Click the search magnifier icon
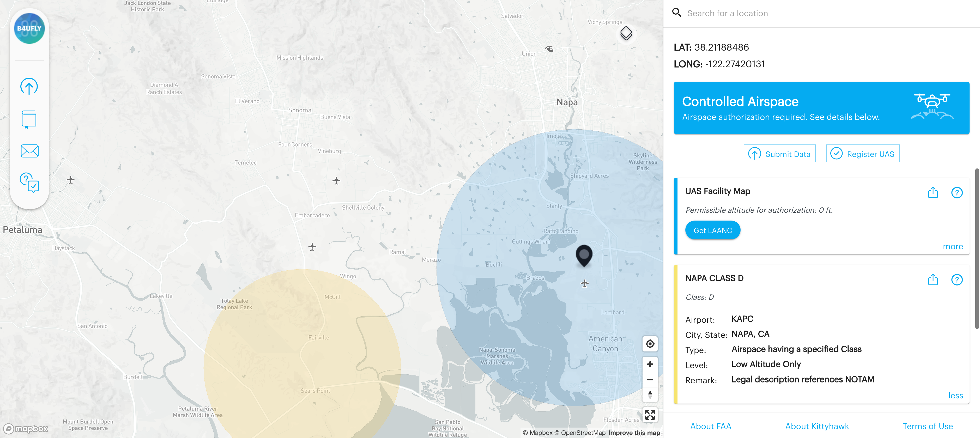980x438 pixels. tap(676, 13)
